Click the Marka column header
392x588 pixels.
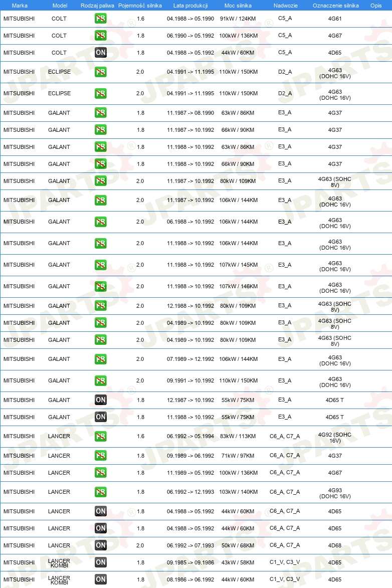pyautogui.click(x=20, y=6)
